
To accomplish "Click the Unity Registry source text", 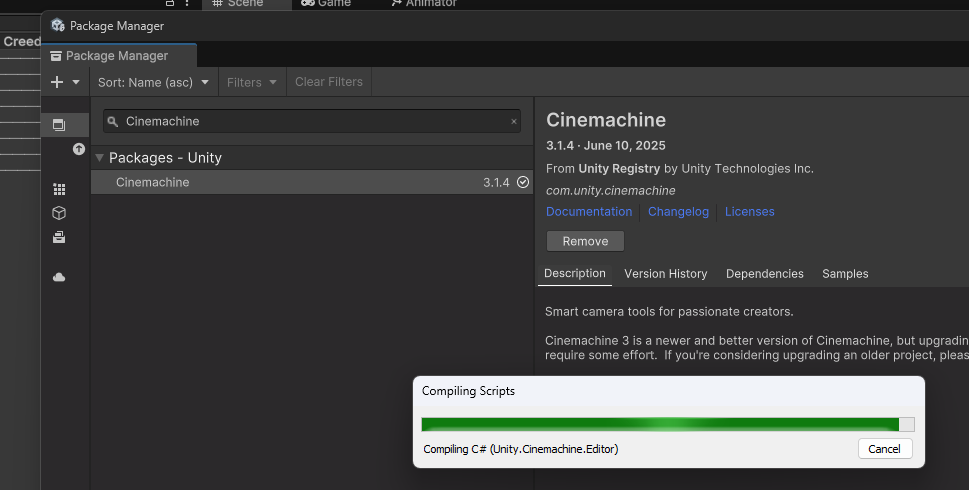I will pos(619,169).
